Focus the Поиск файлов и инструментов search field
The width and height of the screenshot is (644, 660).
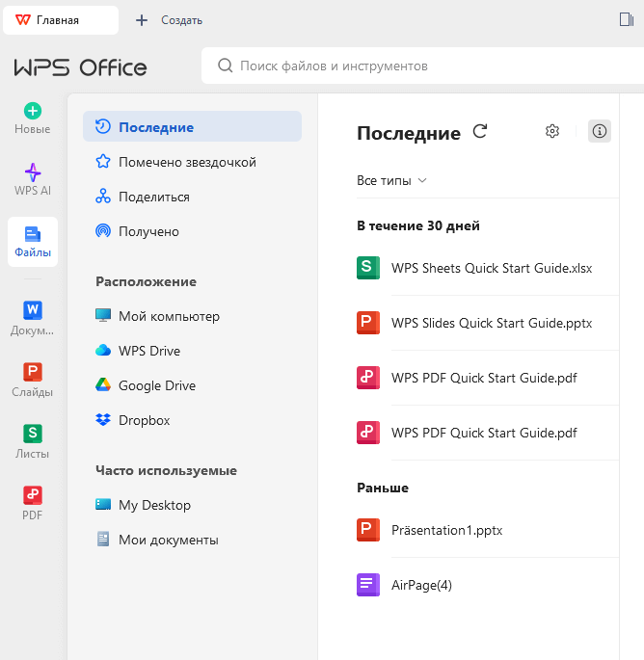click(422, 66)
